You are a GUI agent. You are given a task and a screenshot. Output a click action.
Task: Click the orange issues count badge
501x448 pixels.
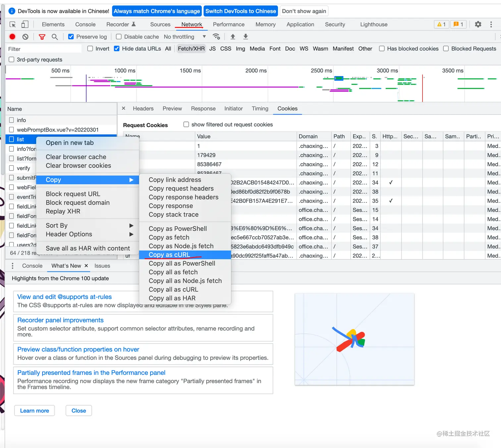[459, 24]
